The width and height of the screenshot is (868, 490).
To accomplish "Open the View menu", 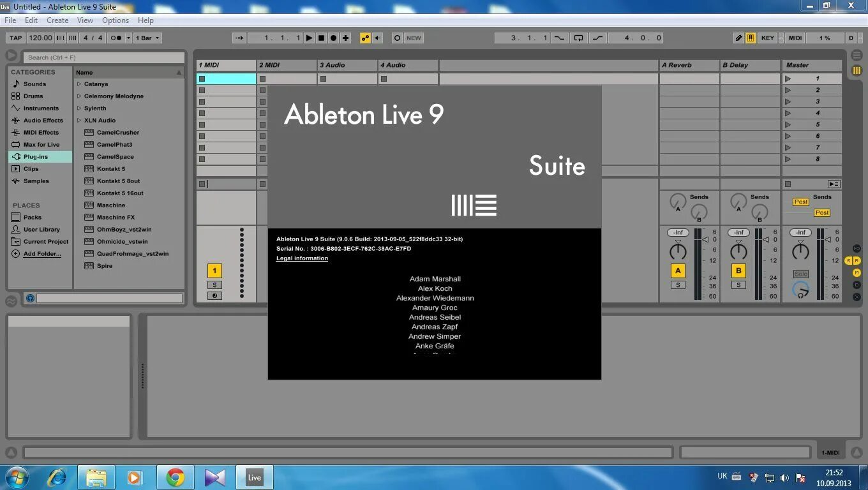I will [85, 20].
